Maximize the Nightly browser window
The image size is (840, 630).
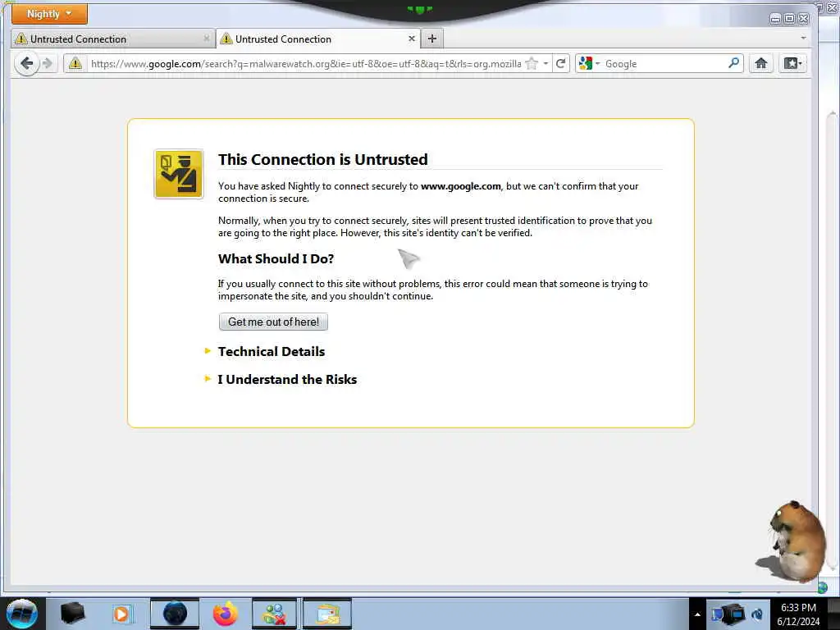point(789,19)
